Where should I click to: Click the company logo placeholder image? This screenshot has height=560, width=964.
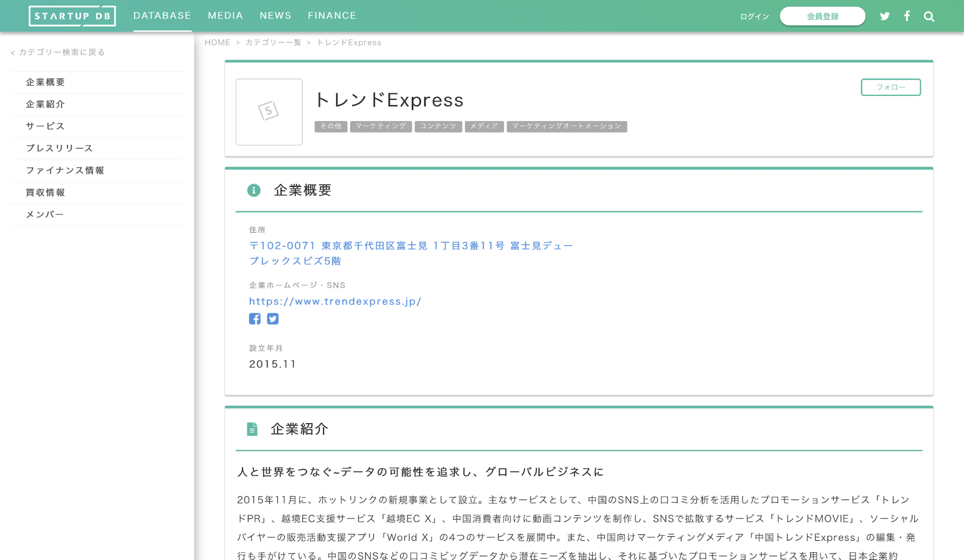[269, 112]
